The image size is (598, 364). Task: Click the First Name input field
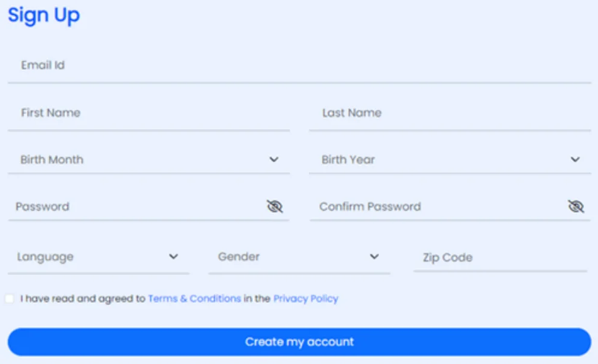[148, 113]
